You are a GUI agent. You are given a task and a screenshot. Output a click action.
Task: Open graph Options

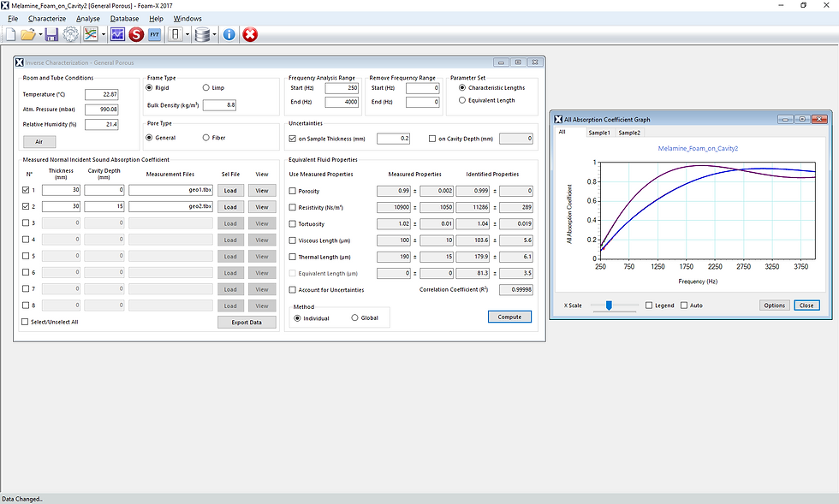tap(774, 305)
